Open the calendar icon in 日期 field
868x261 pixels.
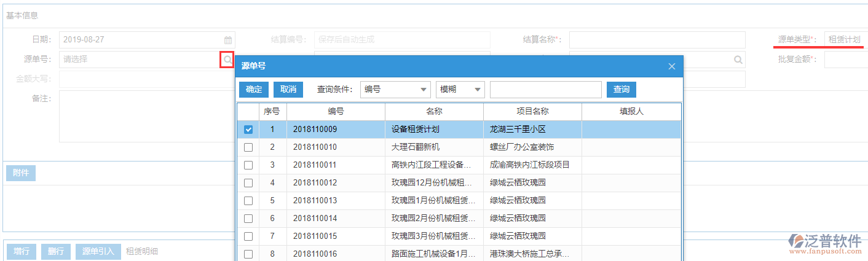point(228,40)
